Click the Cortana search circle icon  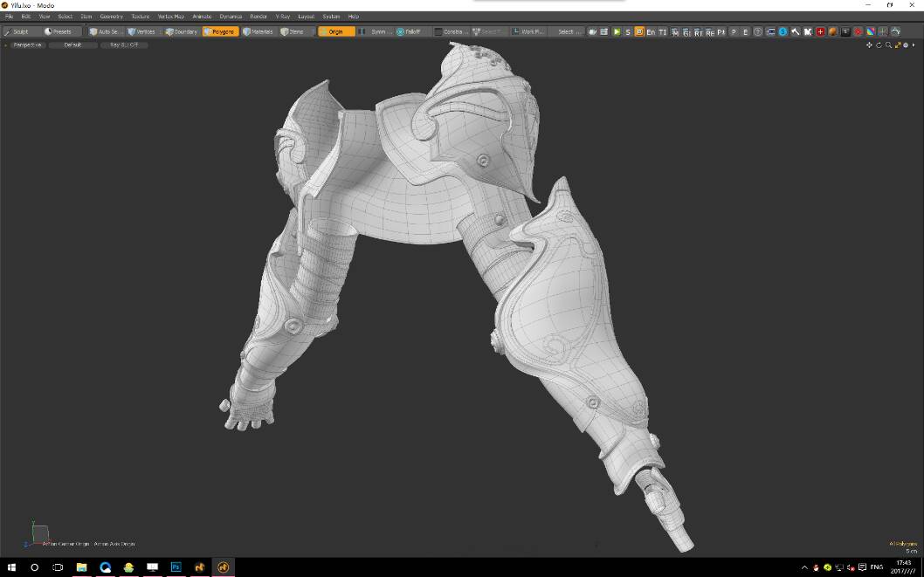coord(34,567)
